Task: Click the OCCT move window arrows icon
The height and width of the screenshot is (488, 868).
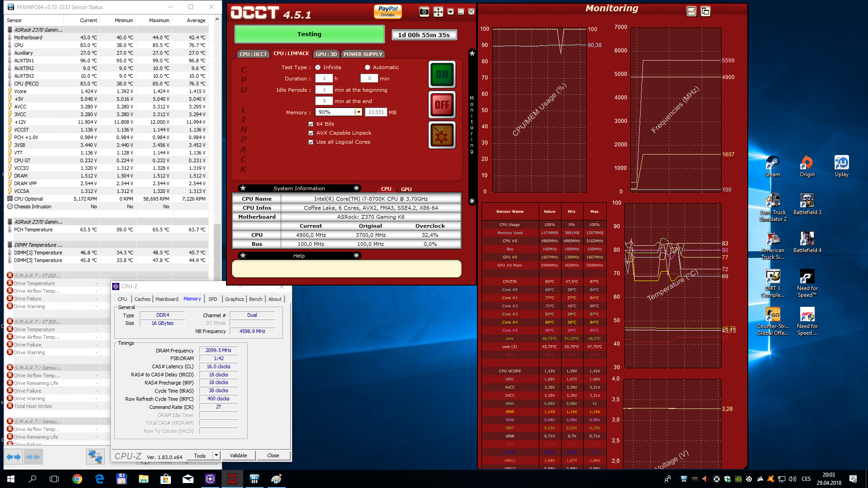Action: (438, 12)
